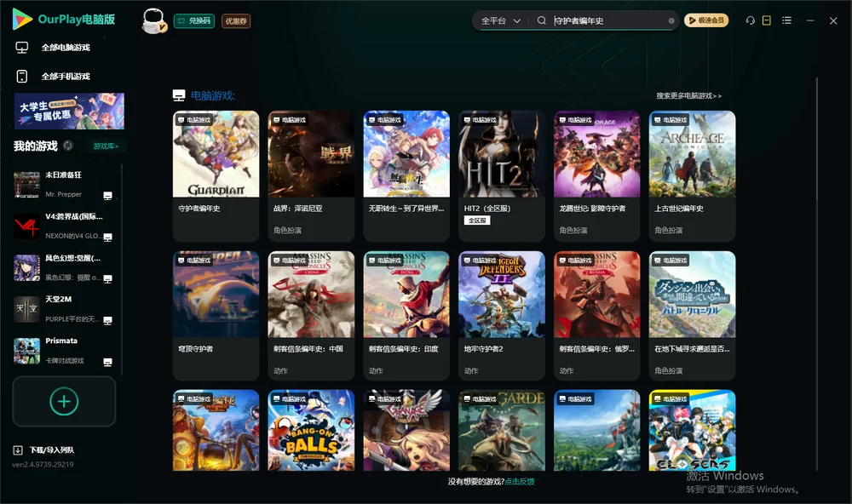
Task: Open the 上古世纪编年史 game card
Action: coord(692,176)
